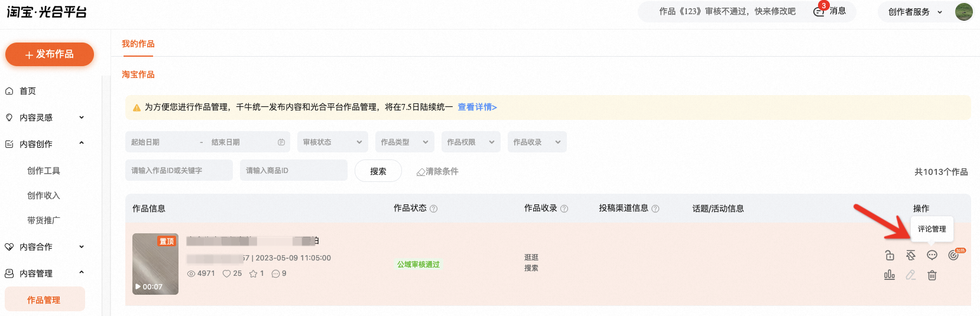Open the 查看详情 link in notice
This screenshot has height=316, width=980.
point(477,107)
